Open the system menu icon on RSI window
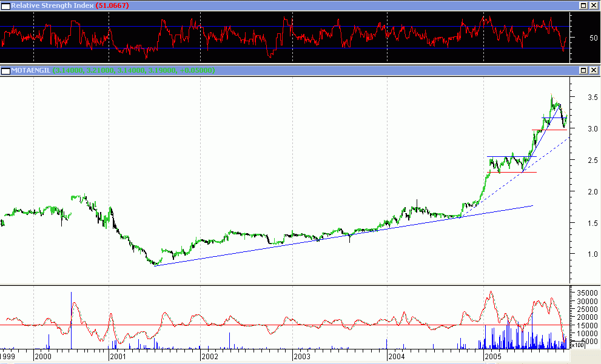601x364 pixels. pyautogui.click(x=4, y=5)
